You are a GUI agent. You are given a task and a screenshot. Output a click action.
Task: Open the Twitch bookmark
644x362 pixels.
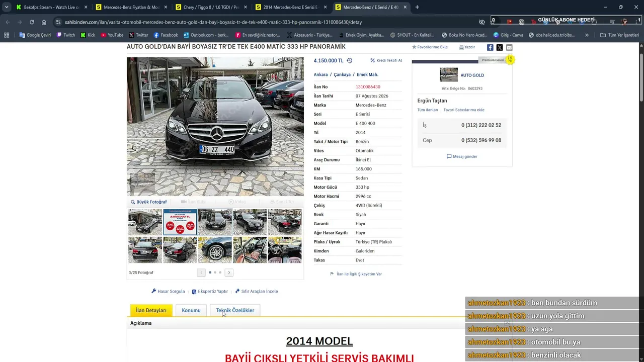tap(66, 35)
